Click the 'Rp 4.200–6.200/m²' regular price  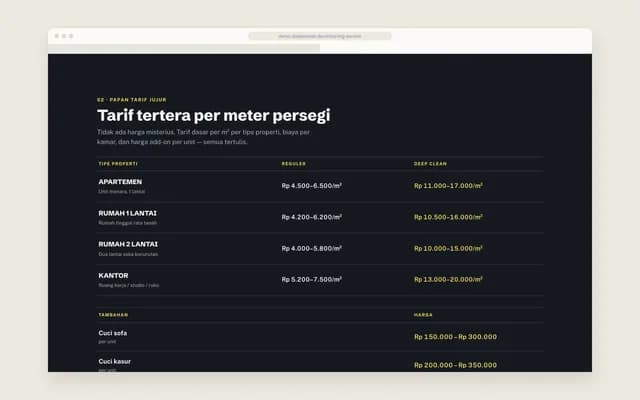312,217
